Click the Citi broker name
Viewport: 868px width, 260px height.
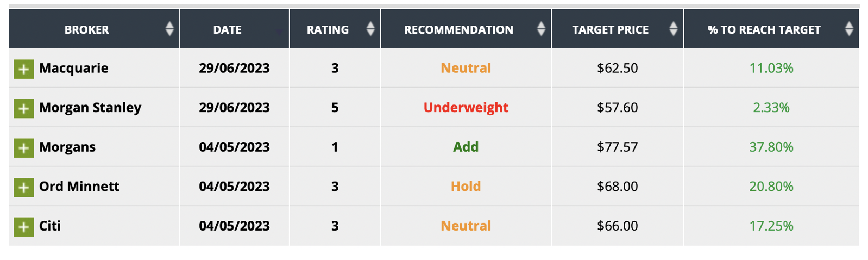click(x=50, y=226)
